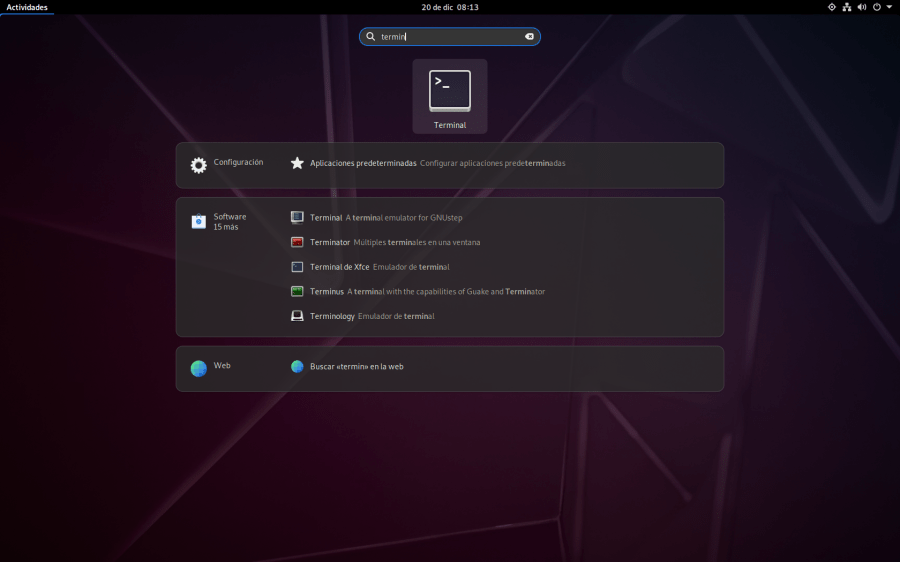Expand the system menu dropdown arrow
Screen dimensions: 900x562
coord(888,7)
